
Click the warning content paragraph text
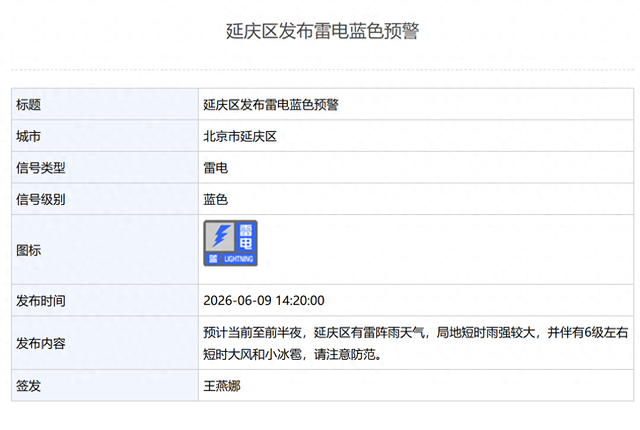416,343
